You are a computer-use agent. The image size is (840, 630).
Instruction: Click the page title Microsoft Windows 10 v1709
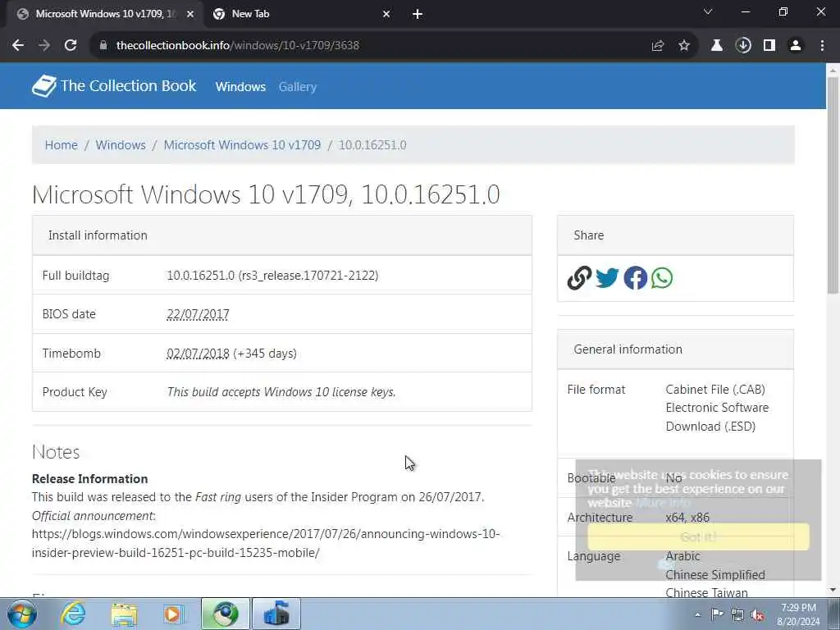pyautogui.click(x=266, y=194)
